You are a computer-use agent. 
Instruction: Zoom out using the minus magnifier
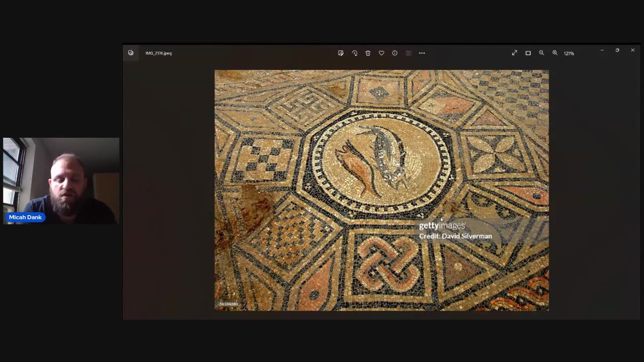point(542,53)
